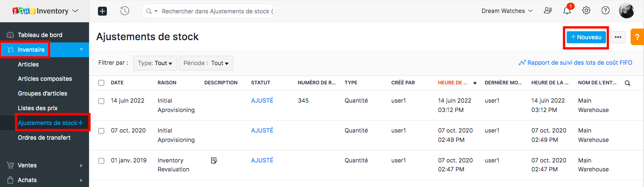The image size is (644, 187).
Task: Toggle the select all rows checkbox
Action: 101,83
